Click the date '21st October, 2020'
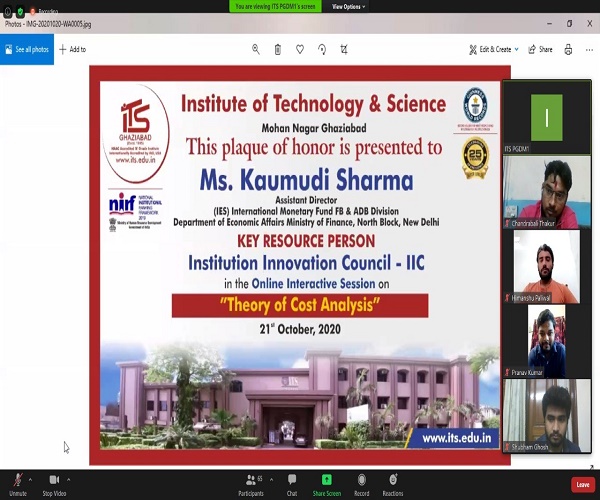This screenshot has height=500, width=600. (x=300, y=329)
